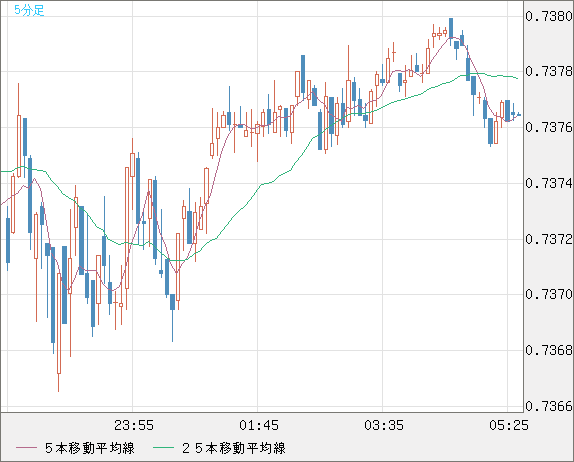Click the 01:45 time axis label
This screenshot has width=574, height=462.
coord(259,425)
